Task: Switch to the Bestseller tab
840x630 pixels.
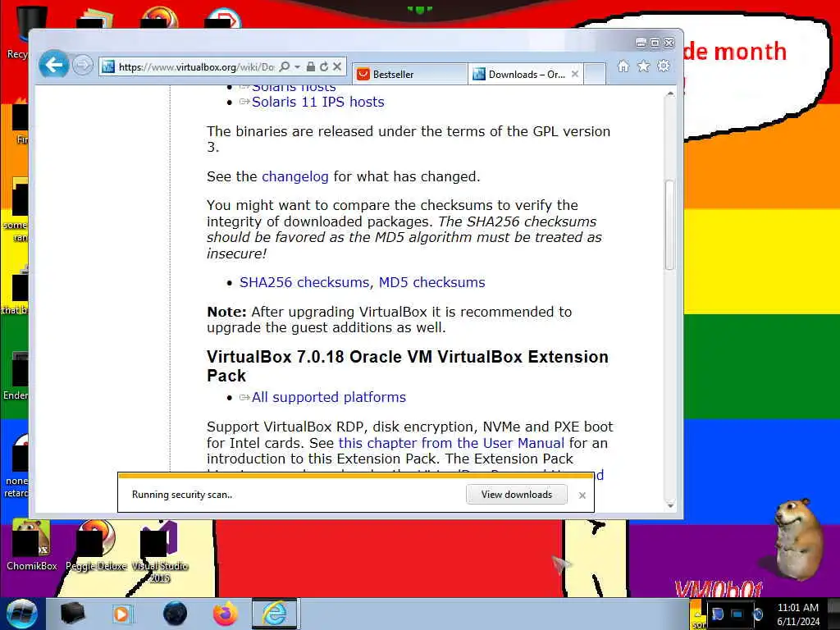Action: [410, 74]
